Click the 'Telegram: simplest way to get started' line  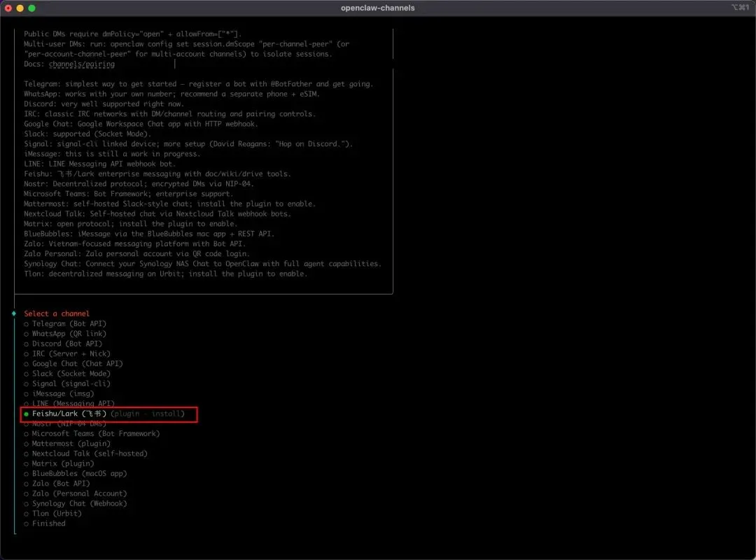[199, 84]
